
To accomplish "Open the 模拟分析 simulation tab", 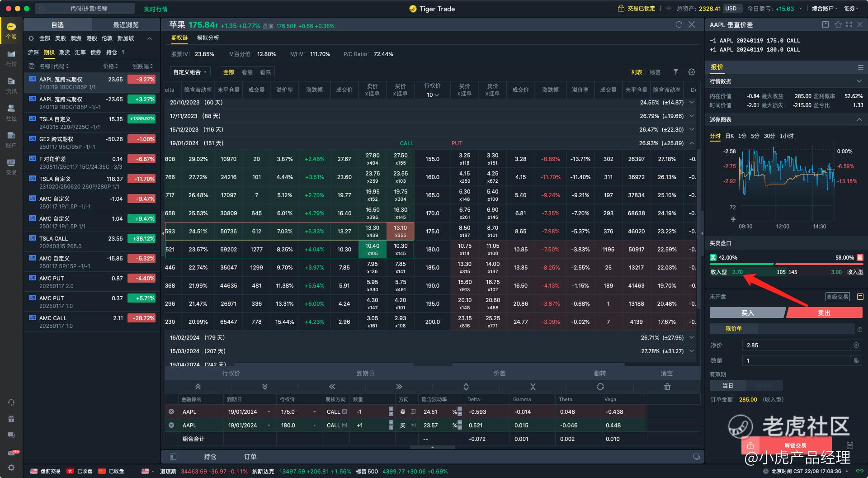I will [x=208, y=38].
